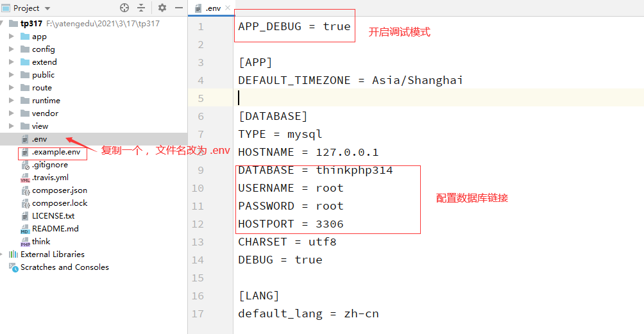Click the collapse all icon in Project panel
Viewport: 644px width, 334px height.
141,8
